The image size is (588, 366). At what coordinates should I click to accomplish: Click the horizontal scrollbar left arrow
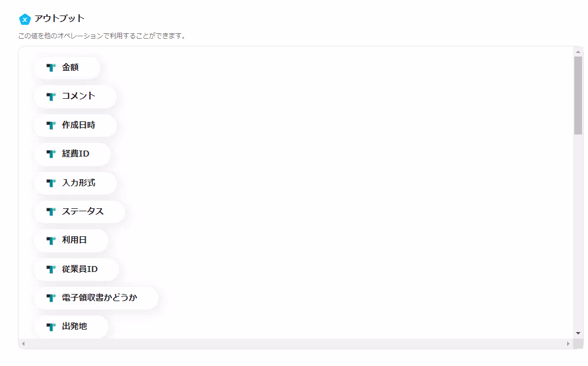coord(23,343)
